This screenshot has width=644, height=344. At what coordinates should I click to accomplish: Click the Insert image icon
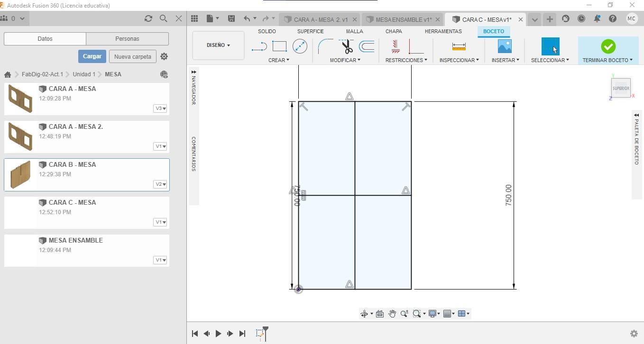coord(505,46)
